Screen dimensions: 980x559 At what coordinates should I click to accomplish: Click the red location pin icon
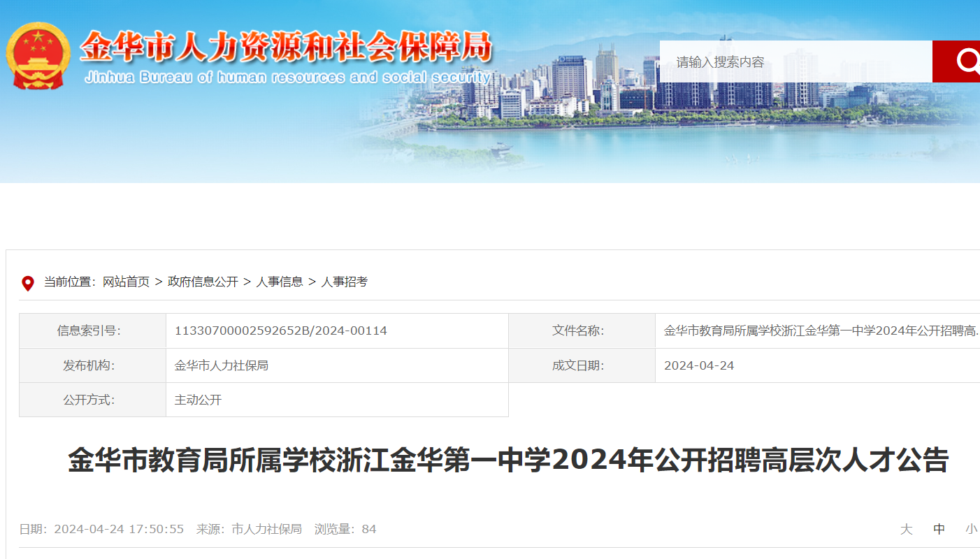[x=28, y=283]
